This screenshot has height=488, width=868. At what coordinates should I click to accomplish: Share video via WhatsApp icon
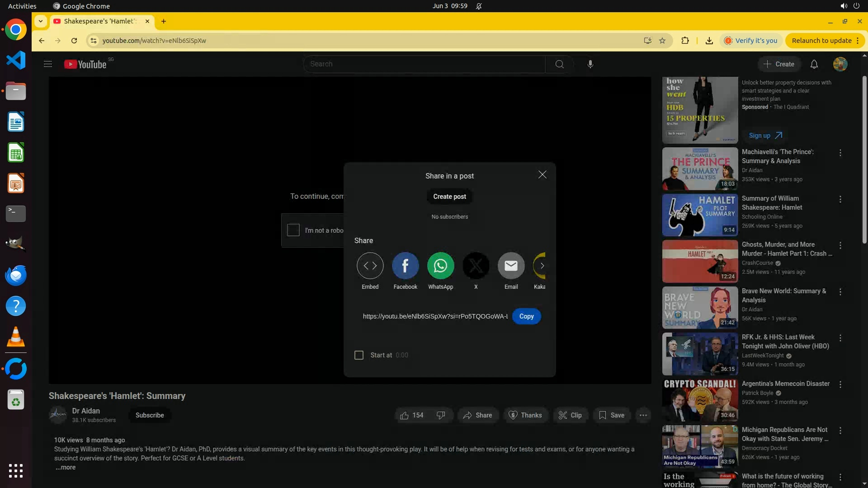440,266
